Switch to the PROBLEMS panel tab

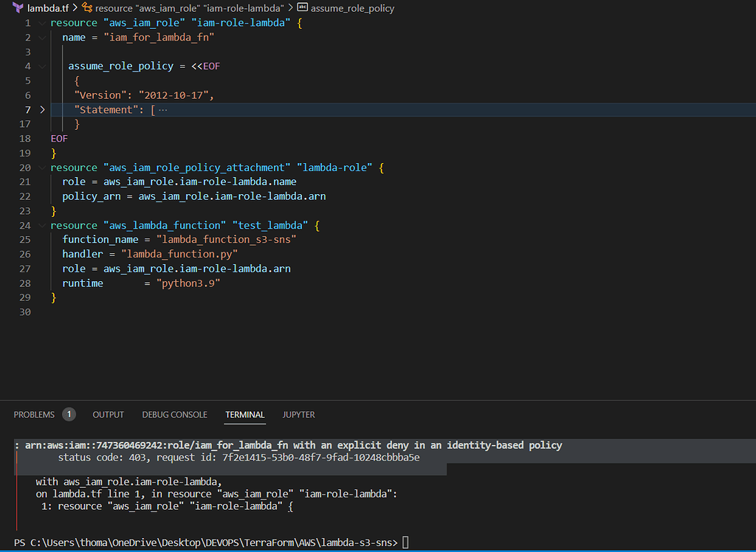pos(34,415)
